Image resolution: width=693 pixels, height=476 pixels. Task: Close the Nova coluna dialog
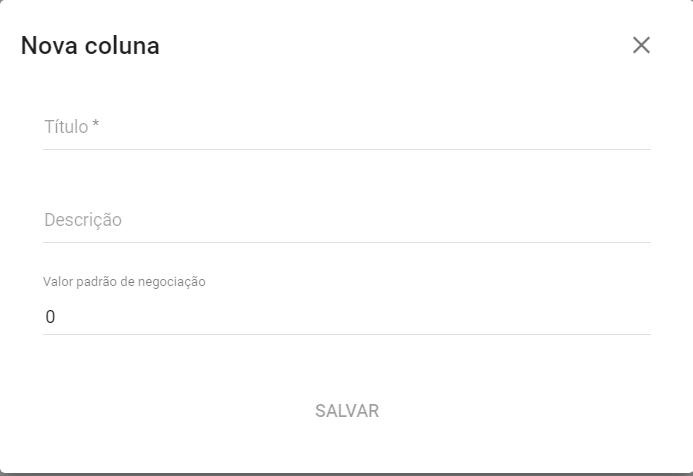click(641, 46)
